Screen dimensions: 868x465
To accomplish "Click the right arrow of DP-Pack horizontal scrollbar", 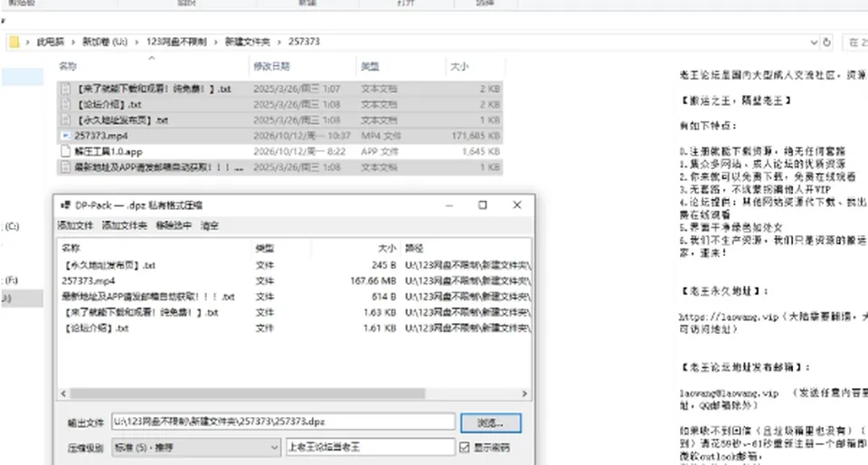I will (x=524, y=394).
